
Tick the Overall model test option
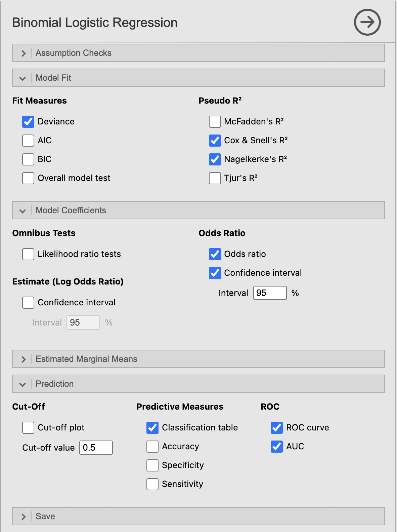click(x=28, y=178)
